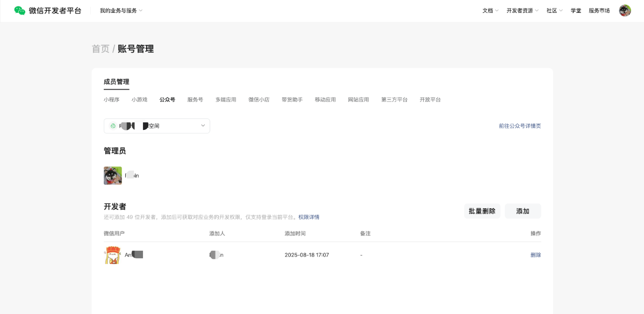Select the 服务号 tab
Viewport: 644px width, 314px height.
click(195, 100)
